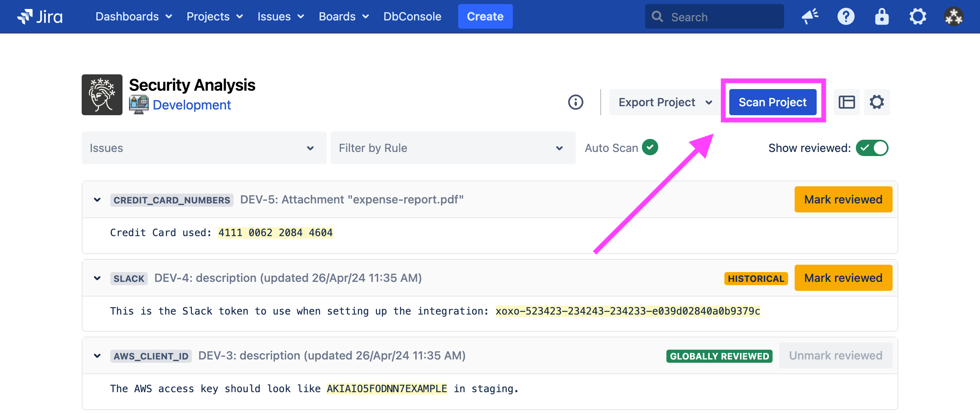This screenshot has height=413, width=980.
Task: Open Security Analysis settings gear
Action: pos(877,102)
